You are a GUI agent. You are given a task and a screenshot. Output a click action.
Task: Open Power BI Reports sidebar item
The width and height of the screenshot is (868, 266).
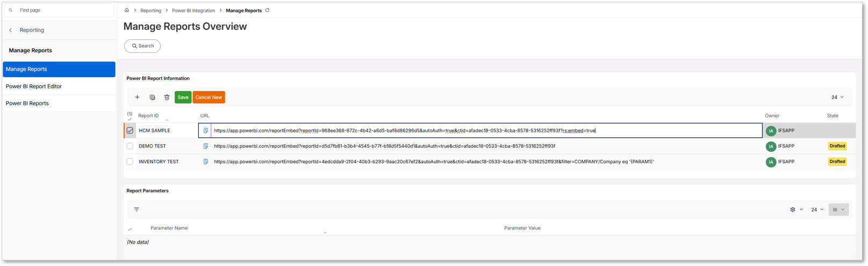coord(59,103)
